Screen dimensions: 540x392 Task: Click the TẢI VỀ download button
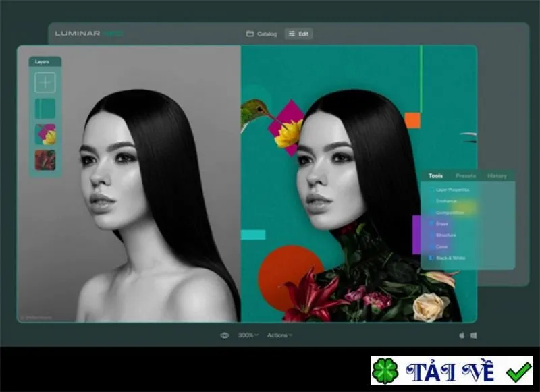click(x=452, y=371)
